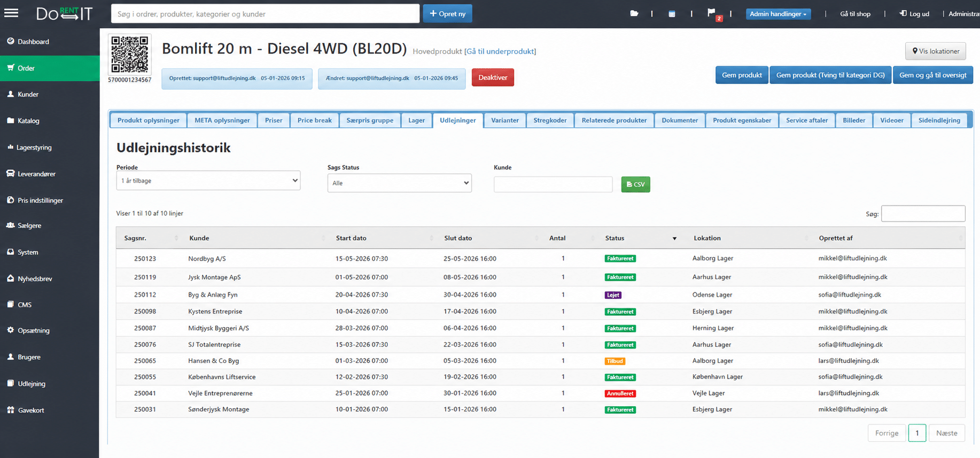
Task: Open Nyhedsbrev in the sidebar
Action: 50,279
